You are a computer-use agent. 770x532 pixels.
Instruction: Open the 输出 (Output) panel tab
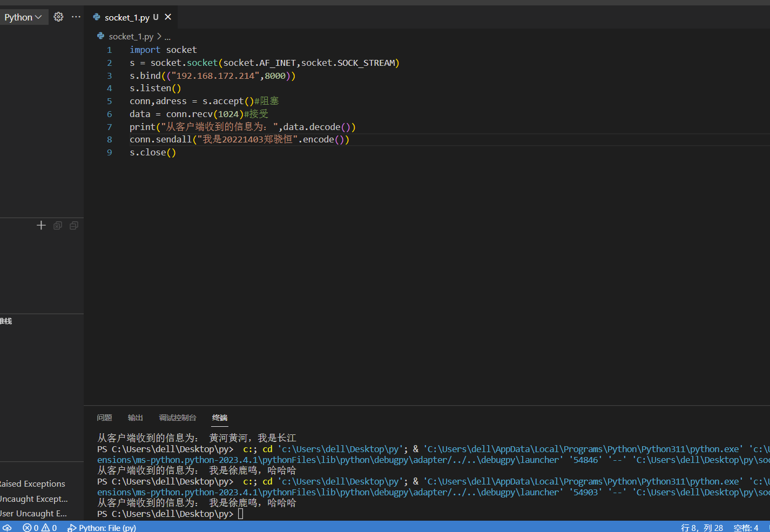[135, 418]
